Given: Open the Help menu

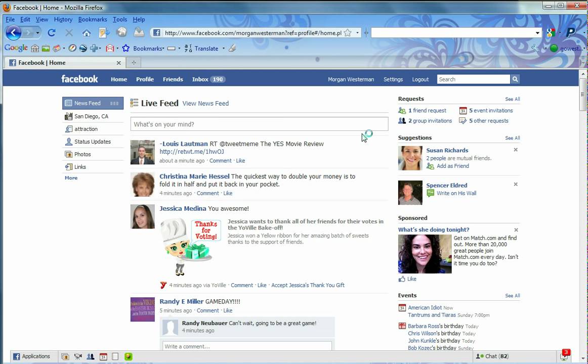Looking at the screenshot, I should [139, 20].
